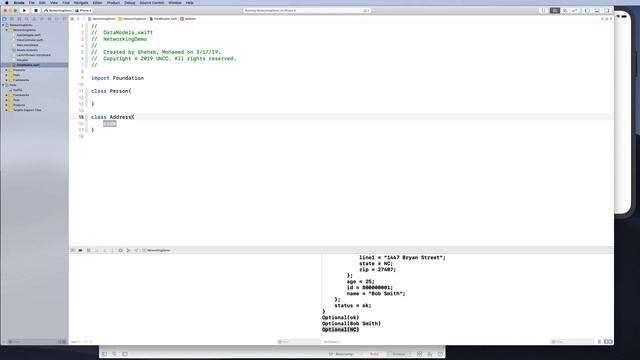Image resolution: width=640 pixels, height=360 pixels.
Task: Open the Source Control navigator tab
Action: 12,19
